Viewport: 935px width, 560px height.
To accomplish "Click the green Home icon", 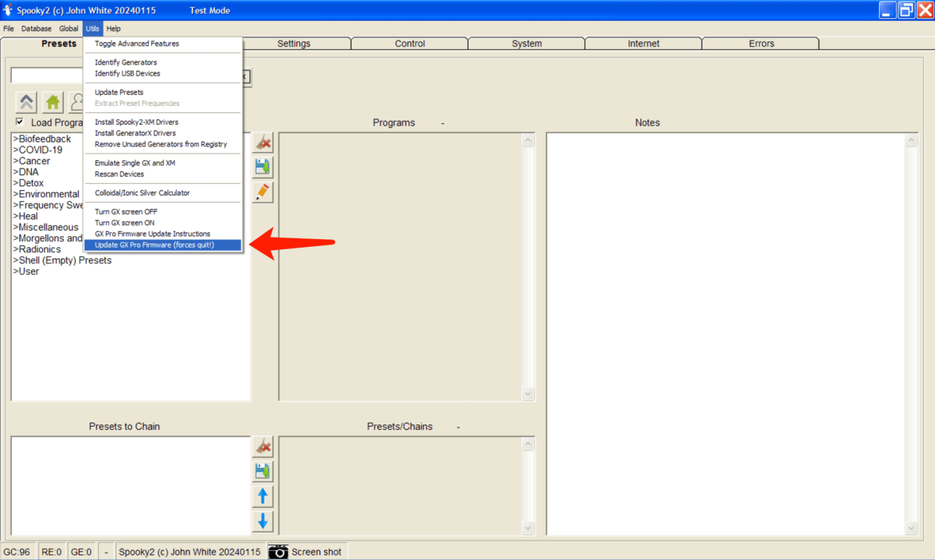I will (52, 102).
